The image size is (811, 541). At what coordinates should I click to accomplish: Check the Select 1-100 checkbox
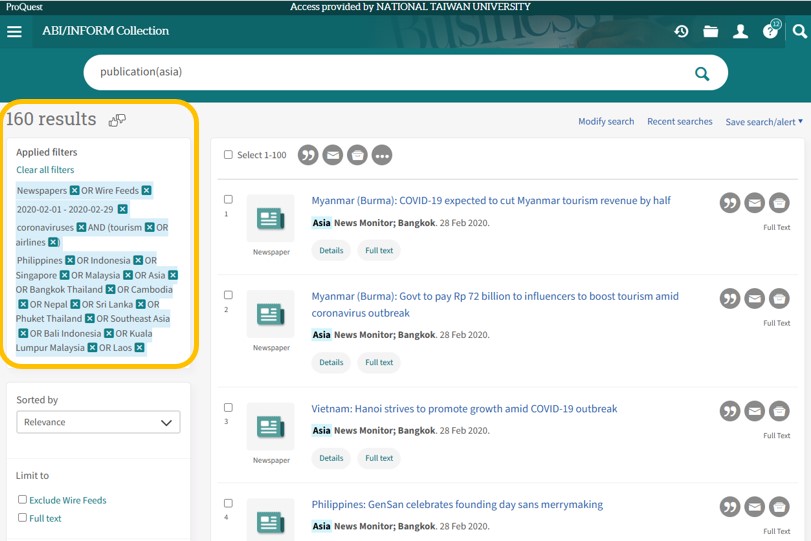pos(228,155)
